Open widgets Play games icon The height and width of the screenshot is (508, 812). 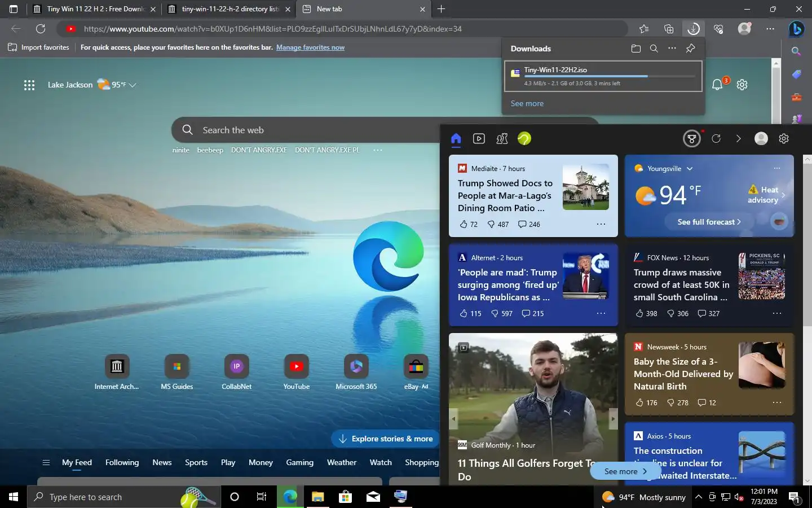[x=502, y=139]
